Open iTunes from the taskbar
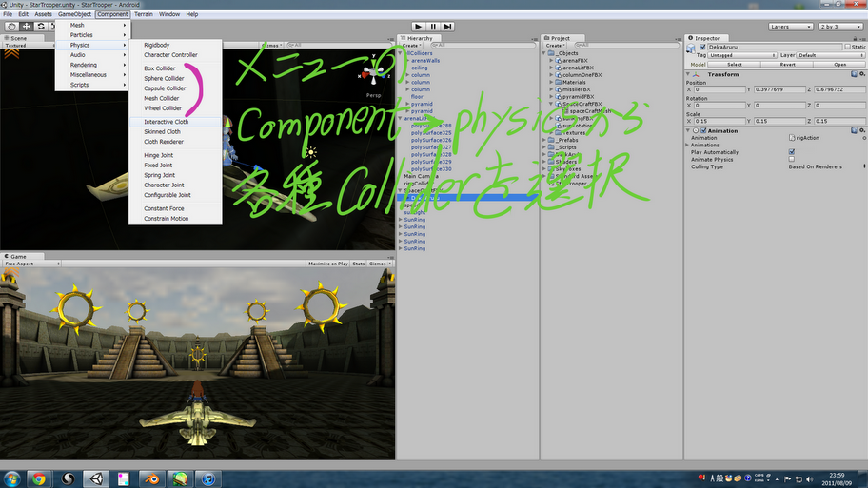The image size is (868, 488). [208, 478]
